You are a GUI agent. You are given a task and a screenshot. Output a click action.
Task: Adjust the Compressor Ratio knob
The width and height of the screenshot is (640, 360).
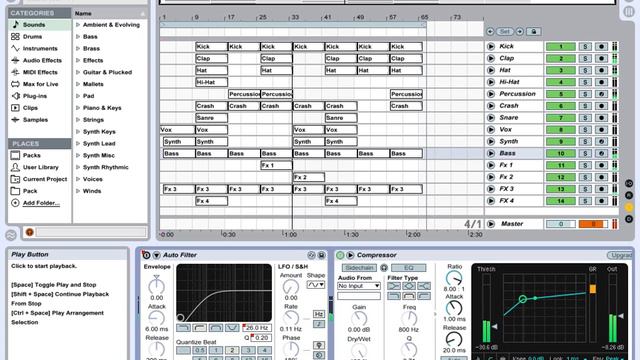point(454,279)
